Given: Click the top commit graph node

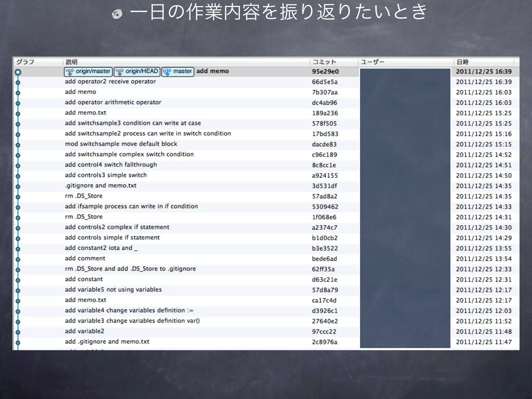Looking at the screenshot, I should [18, 72].
